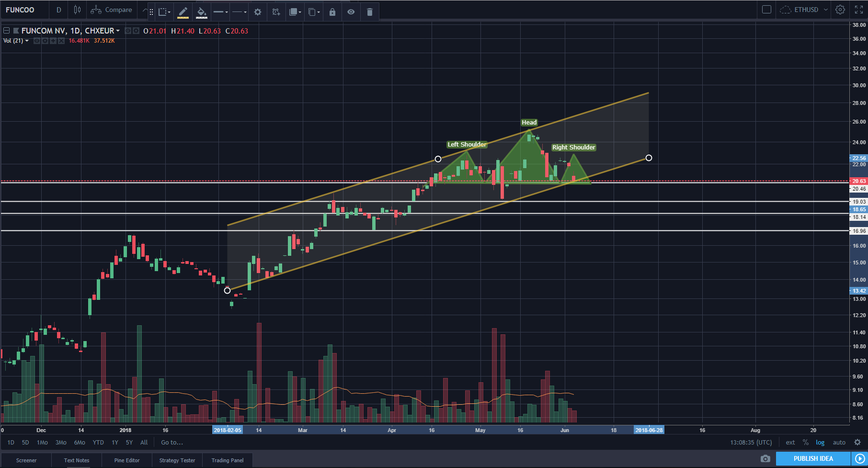Open the line style dropdown
This screenshot has height=468, width=868.
click(239, 12)
